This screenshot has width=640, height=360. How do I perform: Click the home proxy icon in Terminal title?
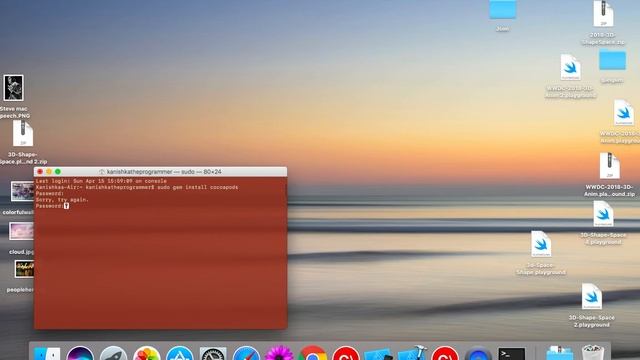tap(102, 172)
